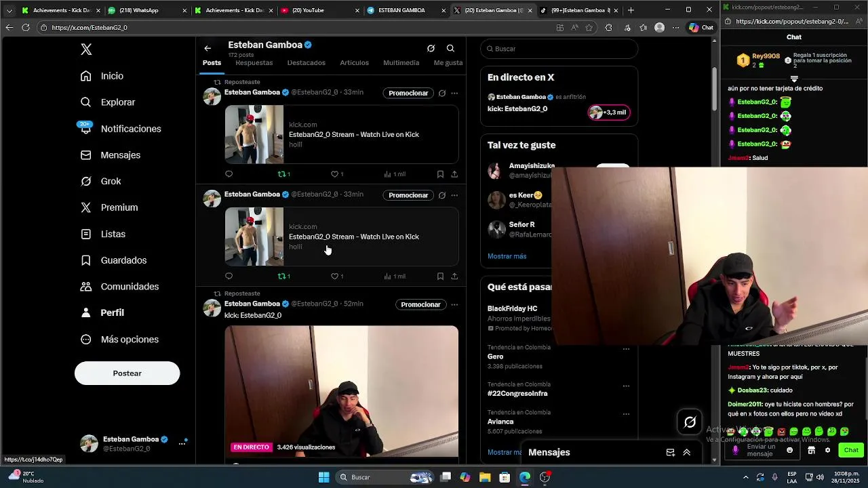Bookmark the first 33min post
The width and height of the screenshot is (868, 488).
pyautogui.click(x=440, y=174)
